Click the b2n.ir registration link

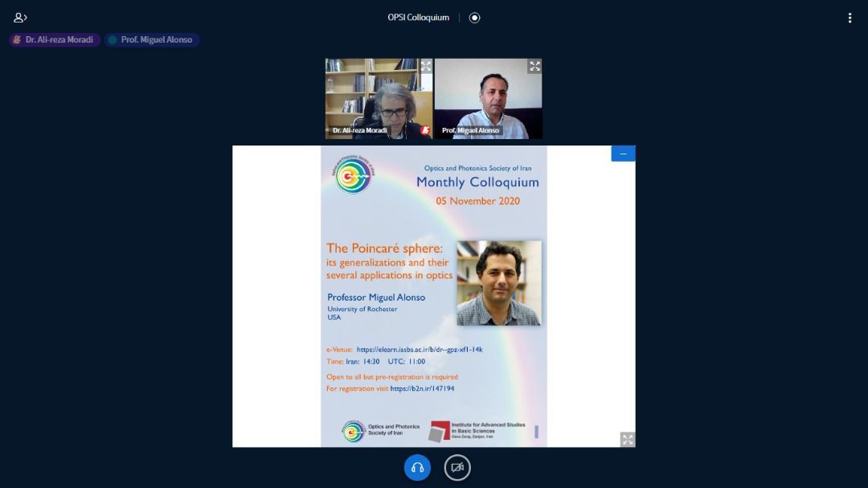click(422, 388)
